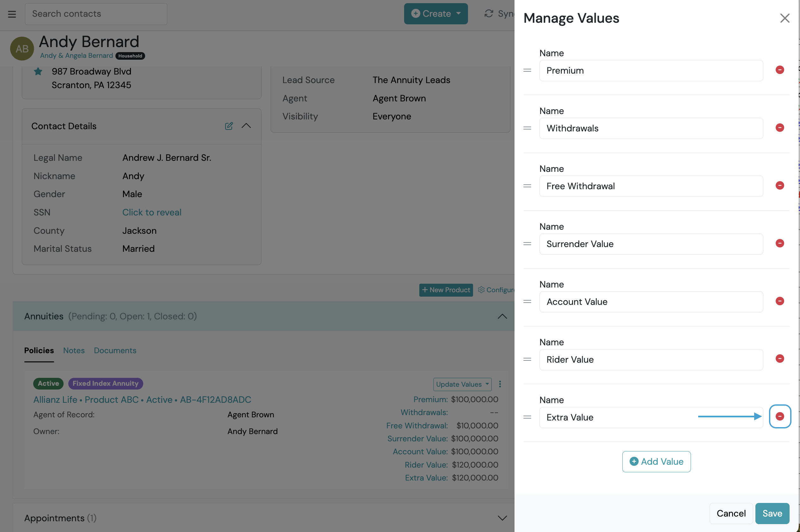800x532 pixels.
Task: Edit the Premium name field
Action: pyautogui.click(x=651, y=70)
